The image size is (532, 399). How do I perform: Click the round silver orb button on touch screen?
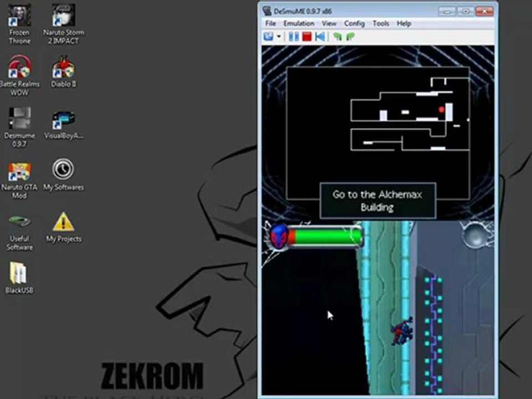475,236
